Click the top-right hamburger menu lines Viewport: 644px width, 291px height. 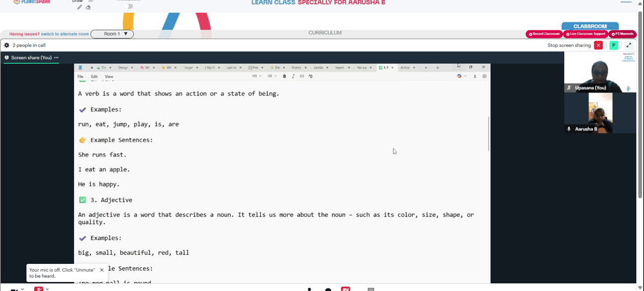coord(626,2)
